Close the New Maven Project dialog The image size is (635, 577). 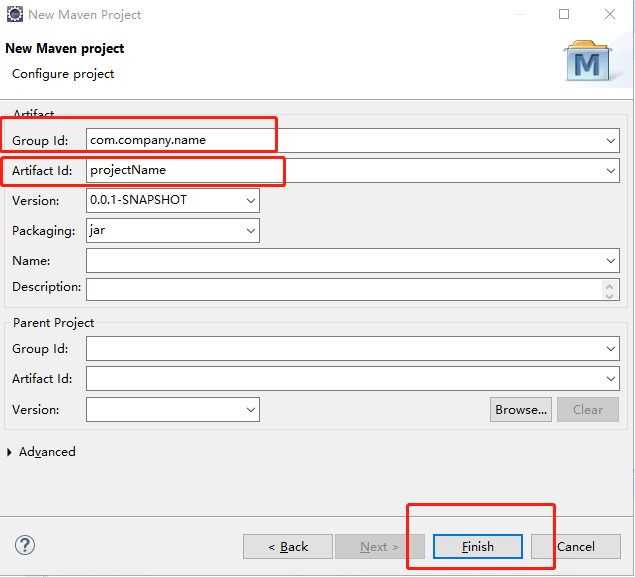[x=610, y=14]
